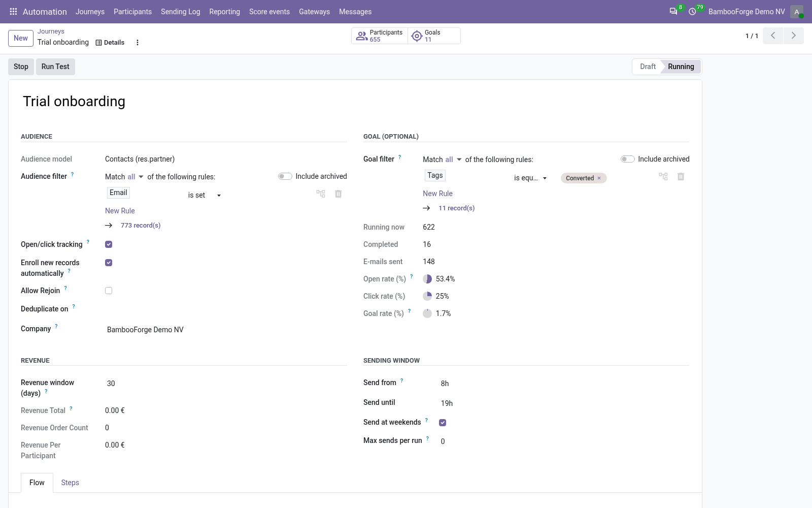Uncheck Open/click tracking checkbox
This screenshot has height=508, width=812.
[x=109, y=244]
